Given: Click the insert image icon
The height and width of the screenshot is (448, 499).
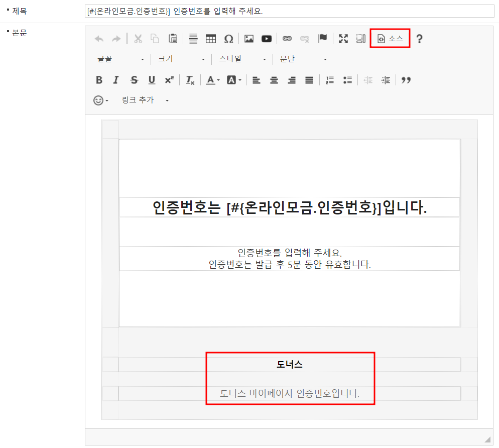Looking at the screenshot, I should [x=249, y=39].
